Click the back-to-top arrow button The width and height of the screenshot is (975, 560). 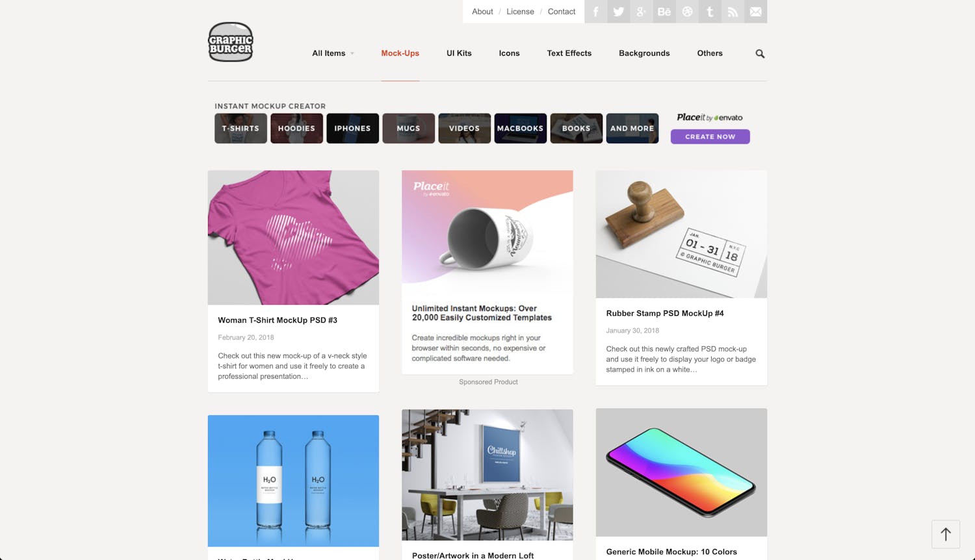click(946, 534)
